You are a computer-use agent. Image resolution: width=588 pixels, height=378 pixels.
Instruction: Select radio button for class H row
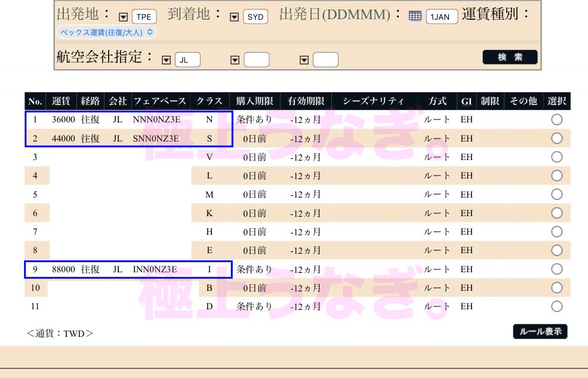click(557, 232)
